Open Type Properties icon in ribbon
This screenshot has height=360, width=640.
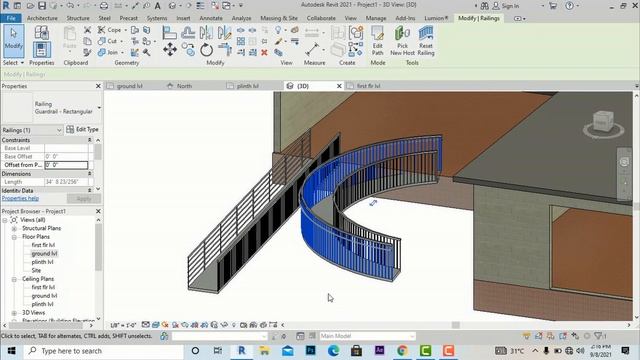pos(41,32)
